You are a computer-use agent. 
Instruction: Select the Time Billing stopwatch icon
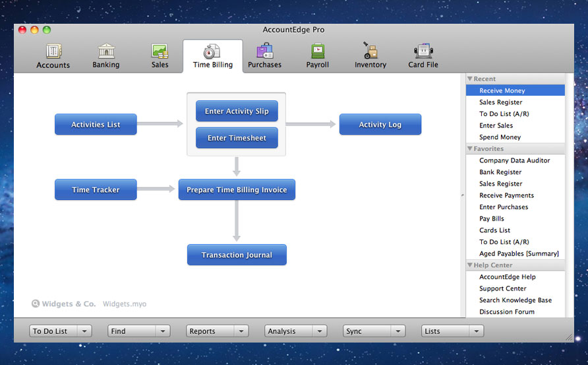[x=212, y=51]
